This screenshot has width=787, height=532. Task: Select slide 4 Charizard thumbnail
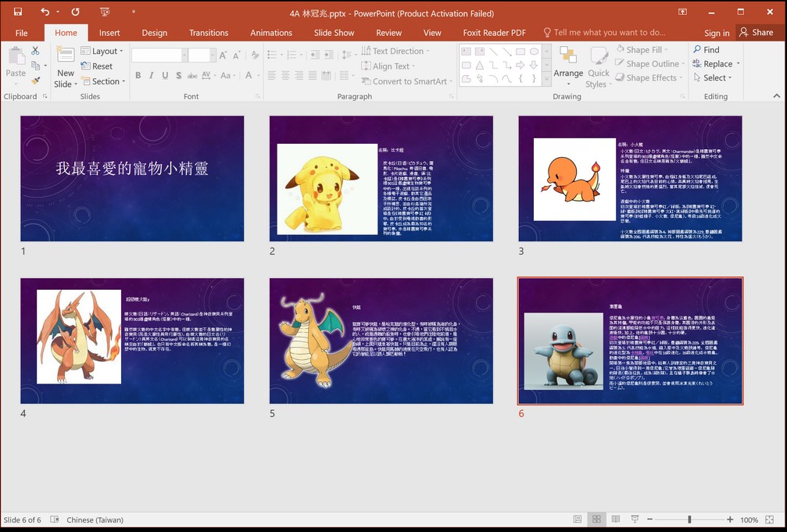[x=132, y=341]
